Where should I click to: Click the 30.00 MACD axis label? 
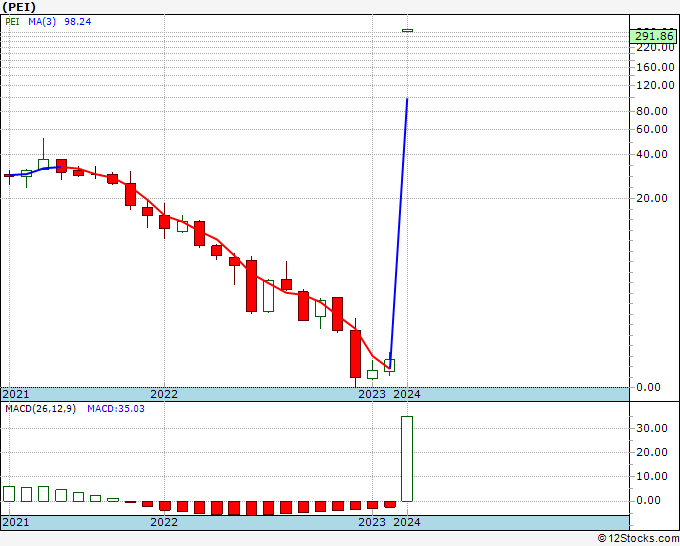pos(651,428)
